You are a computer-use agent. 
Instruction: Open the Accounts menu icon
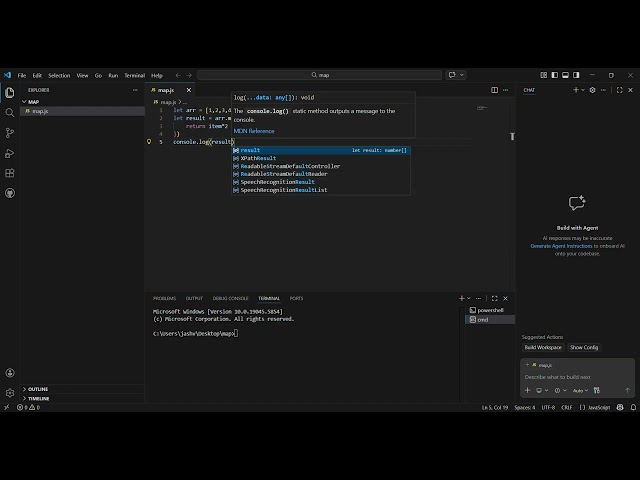10,373
